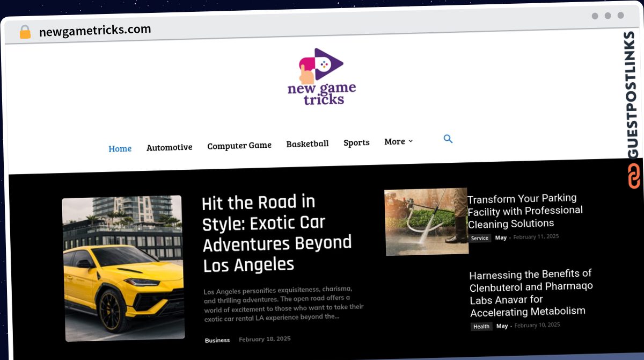The height and width of the screenshot is (360, 644).
Task: Click the Business category tag
Action: [x=217, y=340]
